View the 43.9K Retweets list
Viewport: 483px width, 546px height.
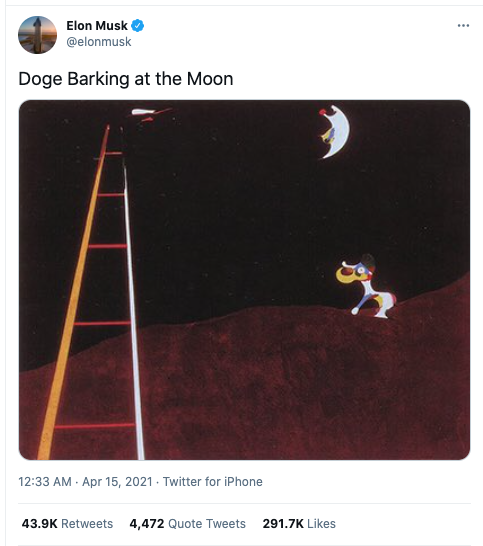(67, 524)
